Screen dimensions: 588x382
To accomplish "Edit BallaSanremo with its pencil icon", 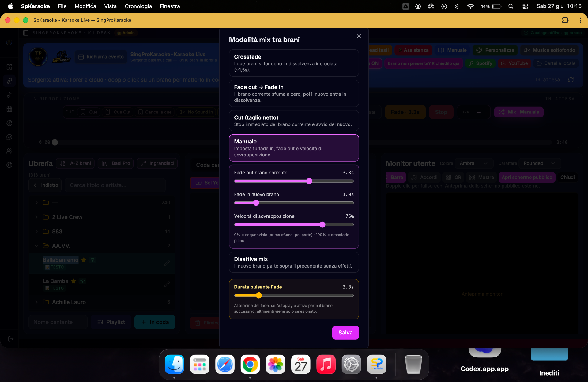I will (167, 263).
